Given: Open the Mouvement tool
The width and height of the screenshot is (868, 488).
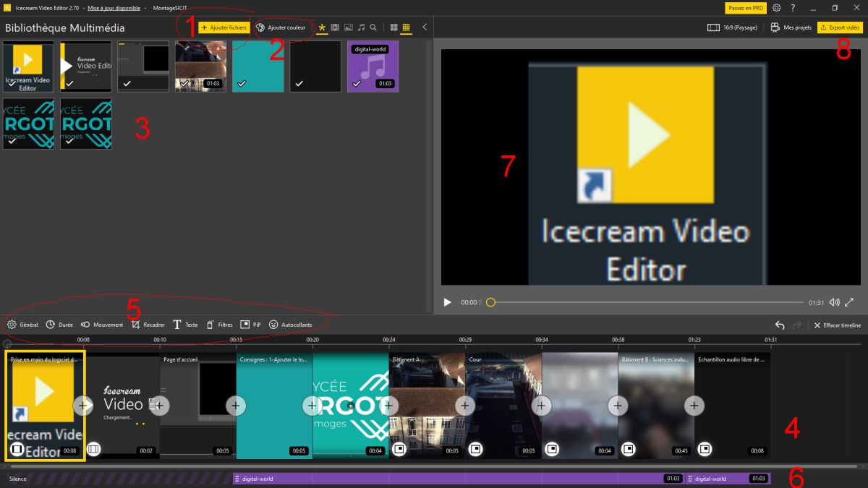Looking at the screenshot, I should (x=101, y=325).
